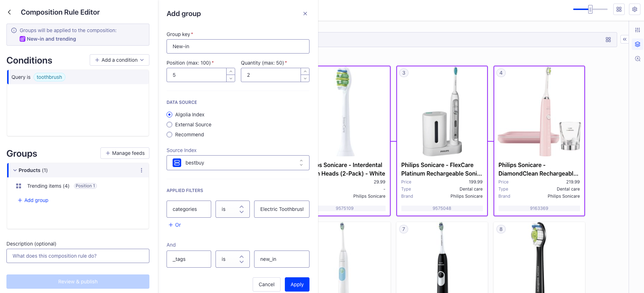
Task: Click product ID 9575048
Action: tap(442, 208)
